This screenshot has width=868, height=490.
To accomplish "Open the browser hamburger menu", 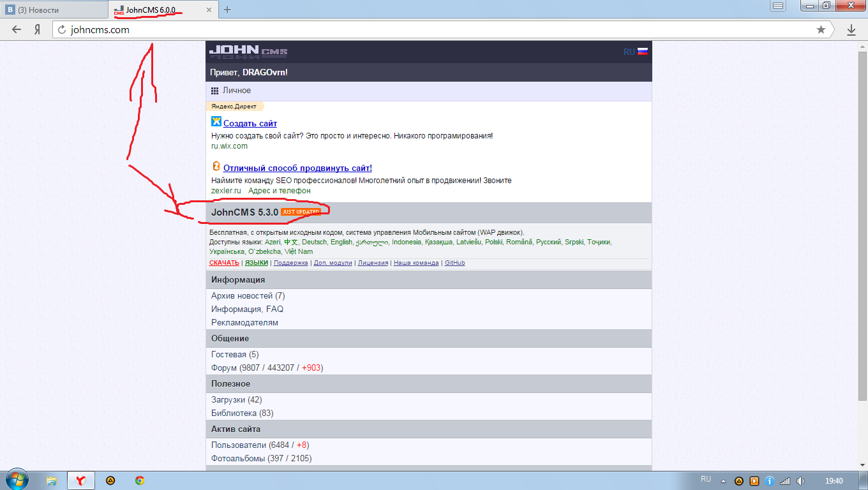I will (778, 6).
